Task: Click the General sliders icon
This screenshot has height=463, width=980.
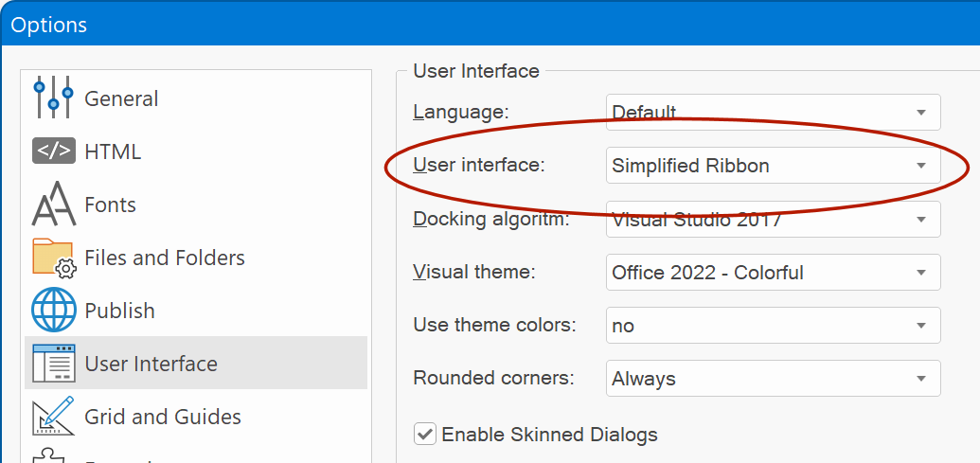Action: [x=54, y=98]
